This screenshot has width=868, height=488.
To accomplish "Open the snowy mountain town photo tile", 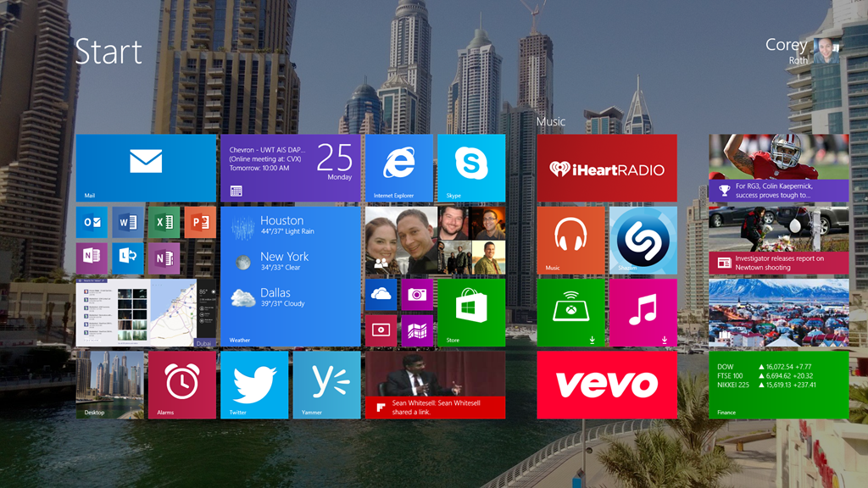I will tap(779, 313).
